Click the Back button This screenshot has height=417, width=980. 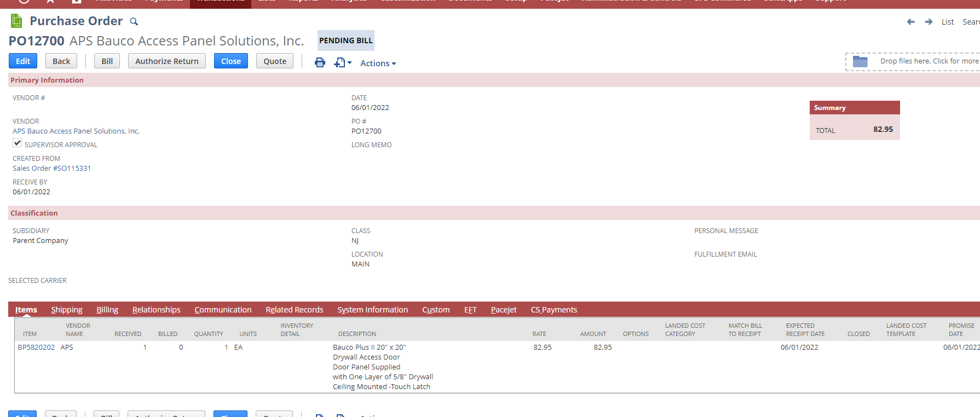tap(61, 61)
